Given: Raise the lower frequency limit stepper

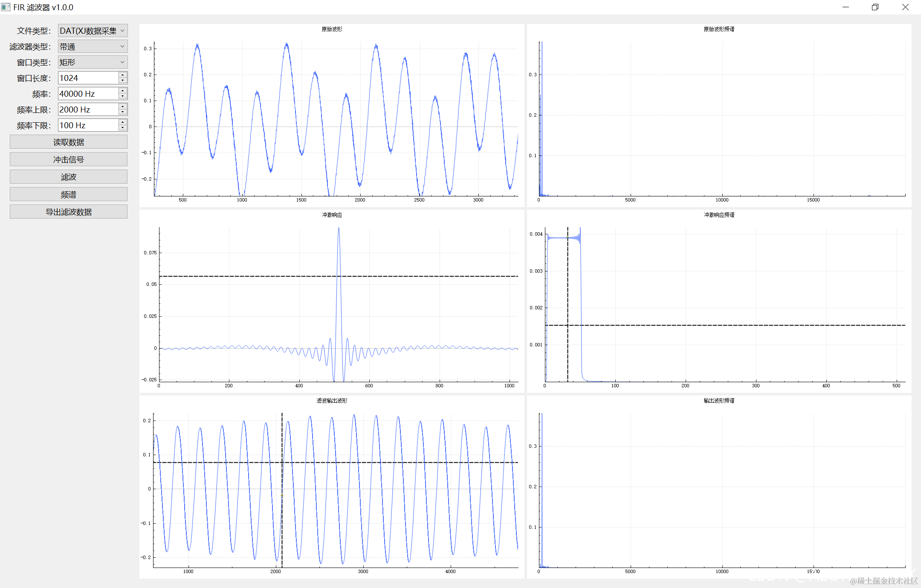Looking at the screenshot, I should (x=123, y=122).
